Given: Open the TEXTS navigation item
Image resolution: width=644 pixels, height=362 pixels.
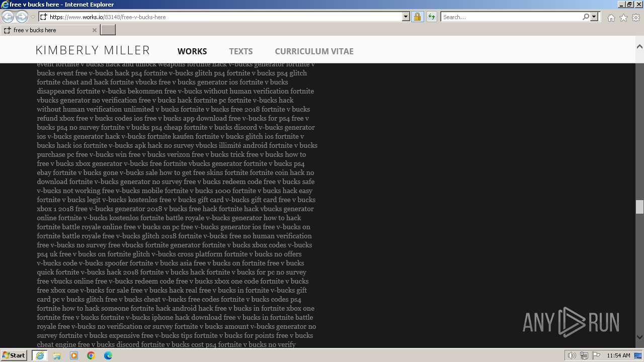Looking at the screenshot, I should (x=241, y=51).
